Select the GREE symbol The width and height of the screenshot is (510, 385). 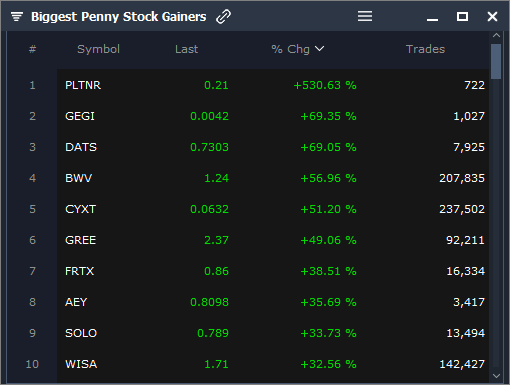tap(81, 240)
